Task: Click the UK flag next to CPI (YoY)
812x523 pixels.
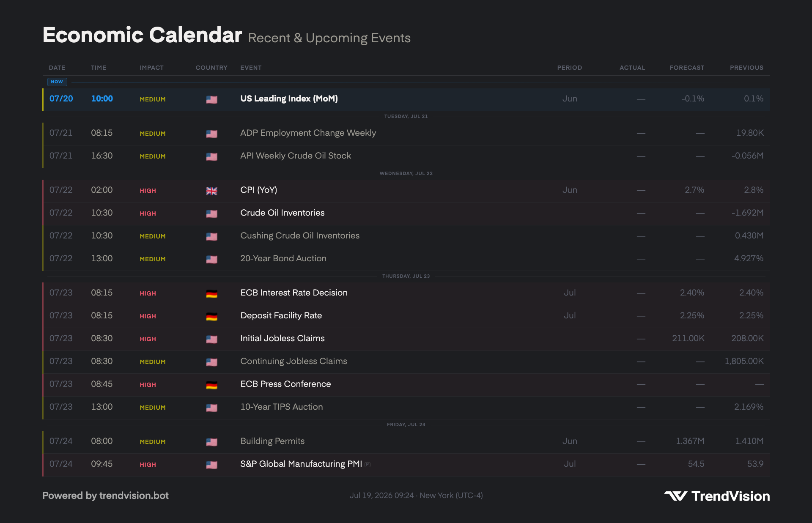Action: pos(211,191)
